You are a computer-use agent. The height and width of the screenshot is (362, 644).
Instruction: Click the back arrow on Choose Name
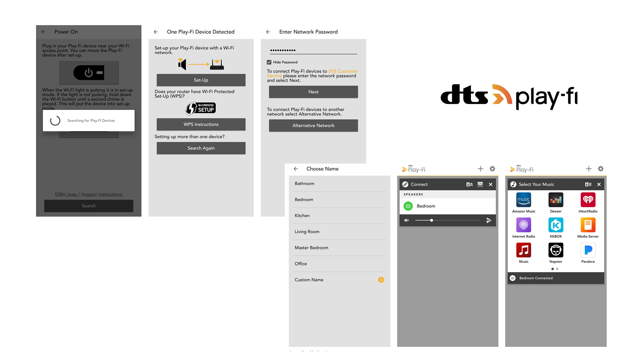click(x=295, y=168)
